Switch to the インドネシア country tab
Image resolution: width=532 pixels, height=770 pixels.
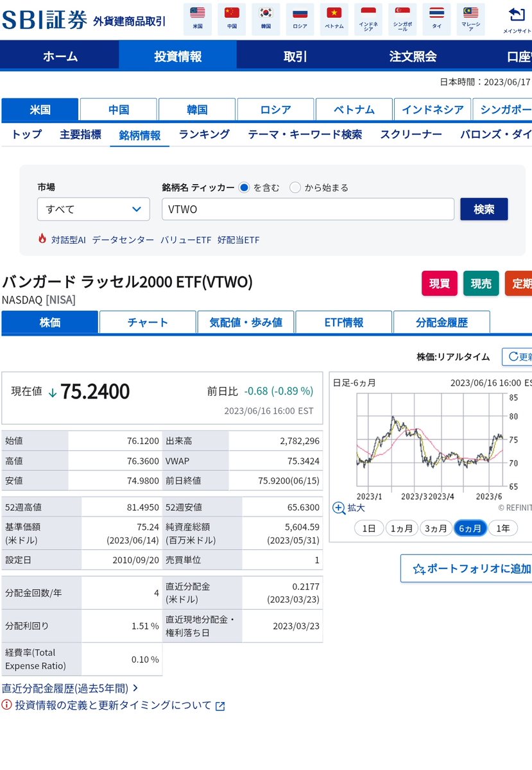click(433, 110)
